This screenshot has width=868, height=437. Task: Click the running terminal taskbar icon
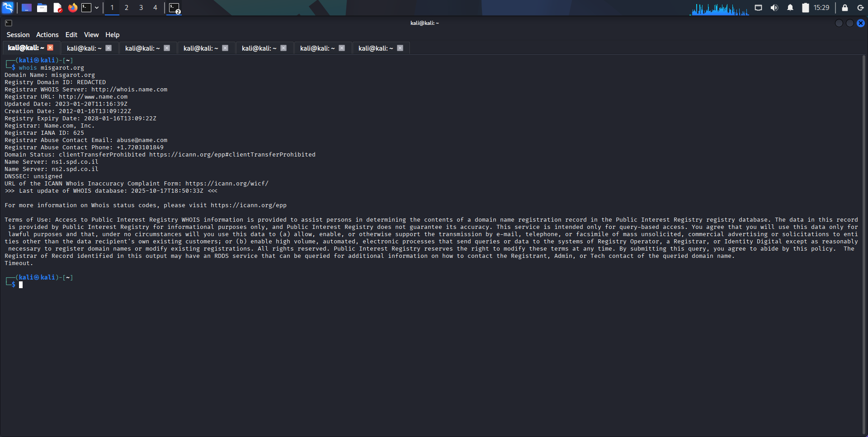tap(175, 8)
